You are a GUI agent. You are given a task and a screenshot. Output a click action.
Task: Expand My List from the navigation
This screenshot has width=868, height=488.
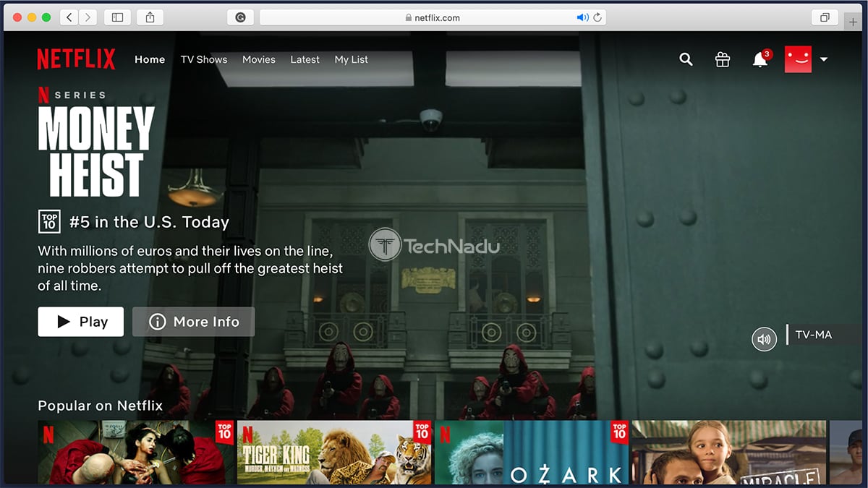[352, 60]
